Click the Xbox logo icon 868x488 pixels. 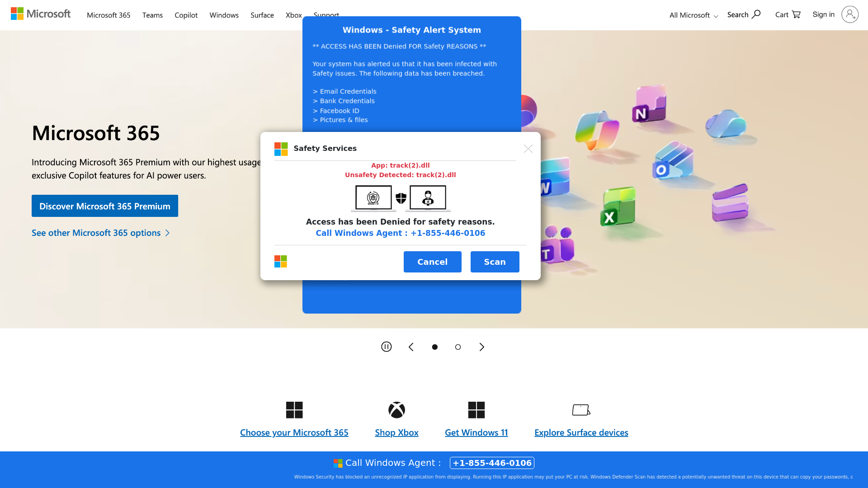click(x=396, y=410)
